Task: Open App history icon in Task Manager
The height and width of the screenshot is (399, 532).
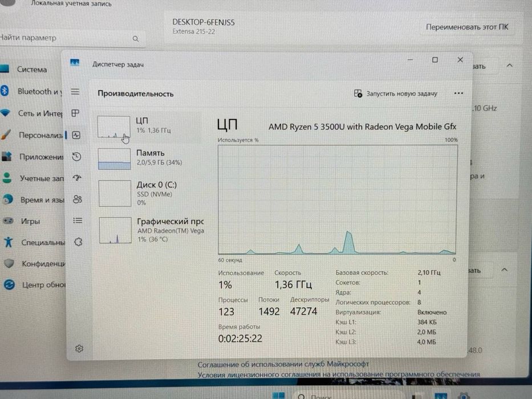Action: (76, 156)
